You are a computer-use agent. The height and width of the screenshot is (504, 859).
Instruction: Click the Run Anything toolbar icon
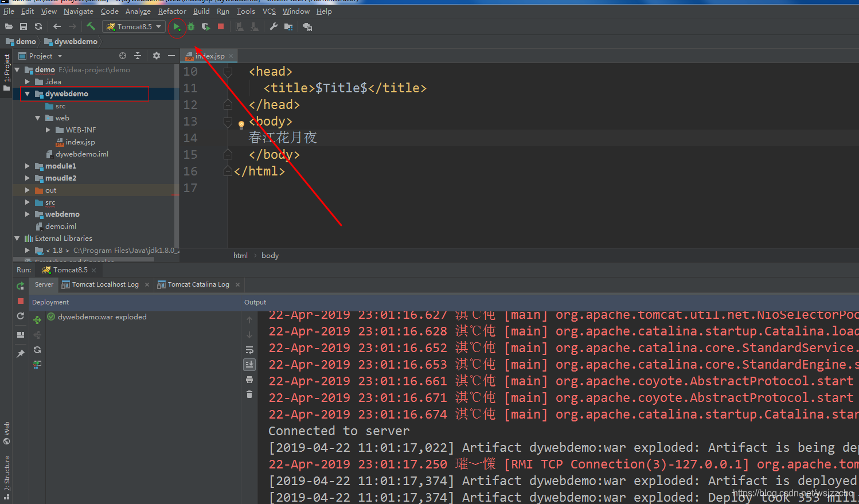307,27
